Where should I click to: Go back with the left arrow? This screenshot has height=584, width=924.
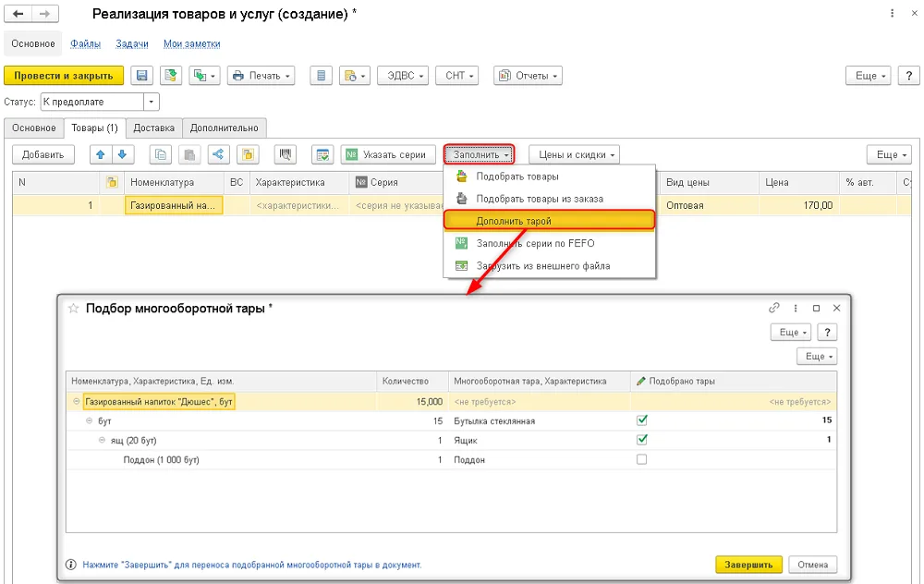point(18,14)
